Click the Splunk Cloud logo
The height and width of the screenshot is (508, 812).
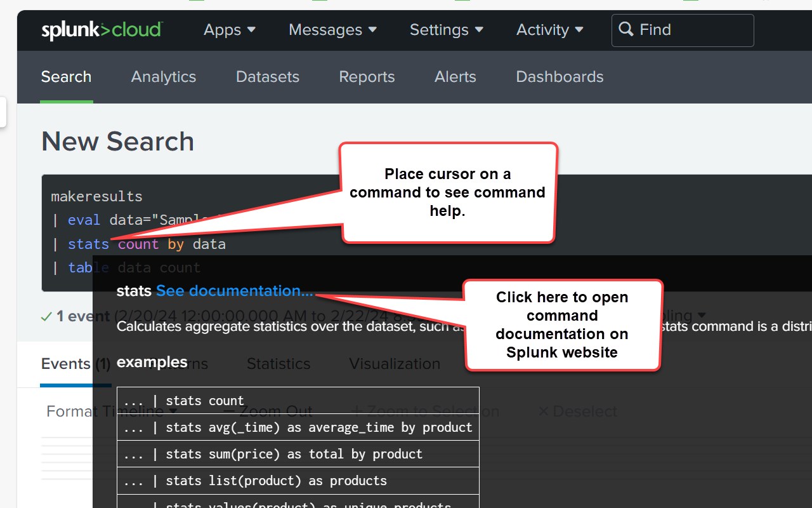tap(102, 30)
